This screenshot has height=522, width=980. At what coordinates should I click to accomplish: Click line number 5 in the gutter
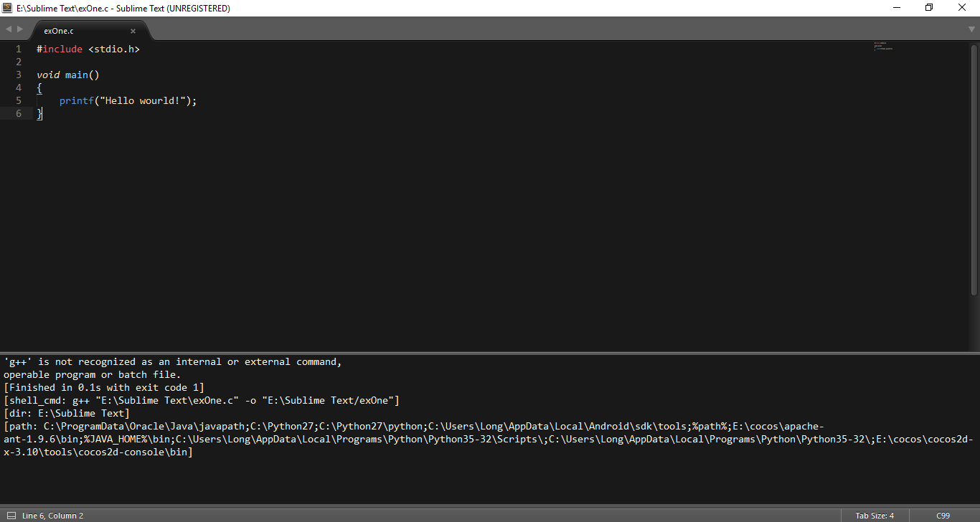19,101
